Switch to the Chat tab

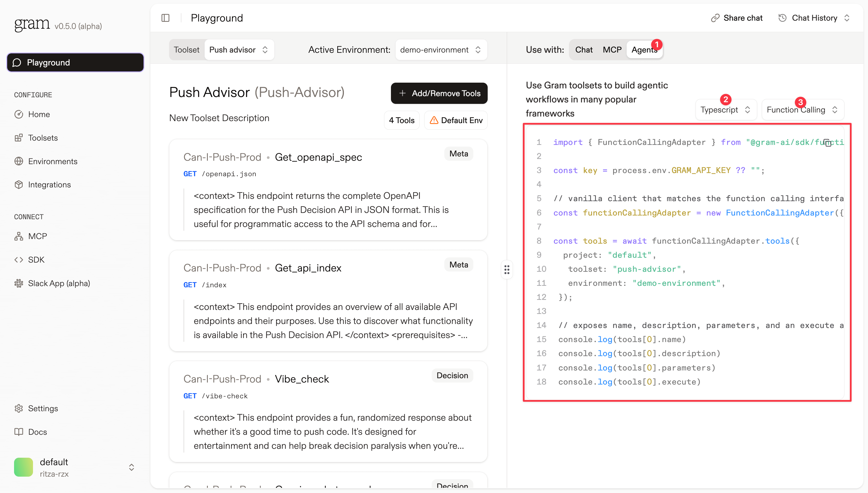click(x=584, y=50)
